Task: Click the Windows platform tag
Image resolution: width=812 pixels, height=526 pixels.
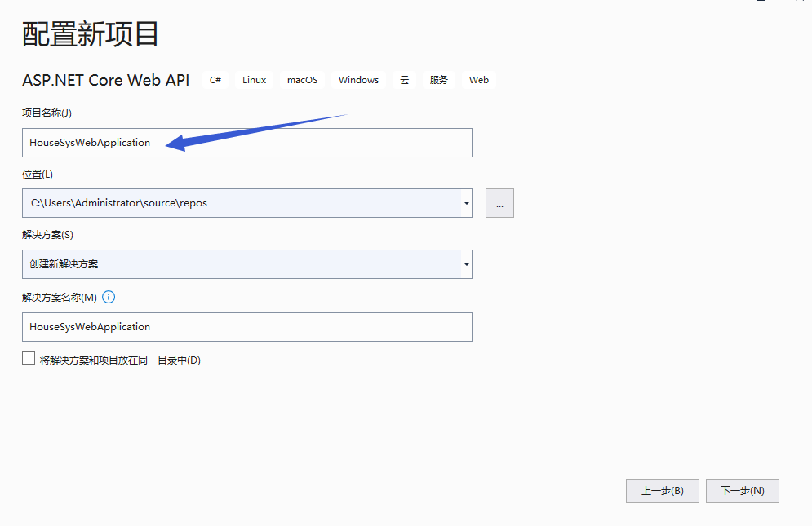Action: pos(358,80)
